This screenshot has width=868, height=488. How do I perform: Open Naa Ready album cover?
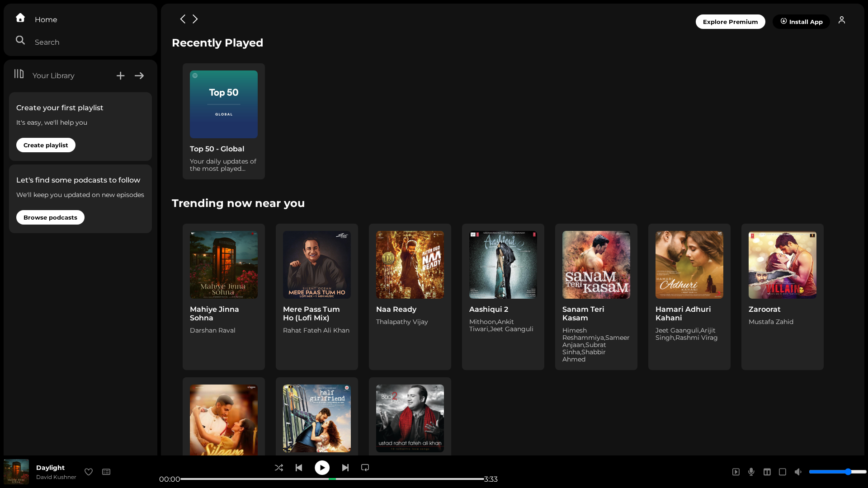tap(410, 265)
